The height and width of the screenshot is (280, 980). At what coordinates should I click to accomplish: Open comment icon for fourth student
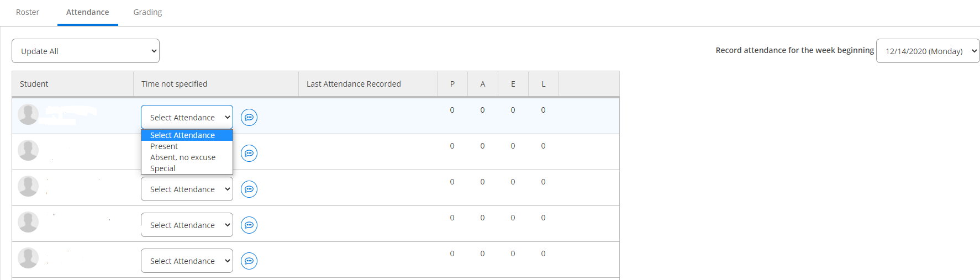coord(249,225)
